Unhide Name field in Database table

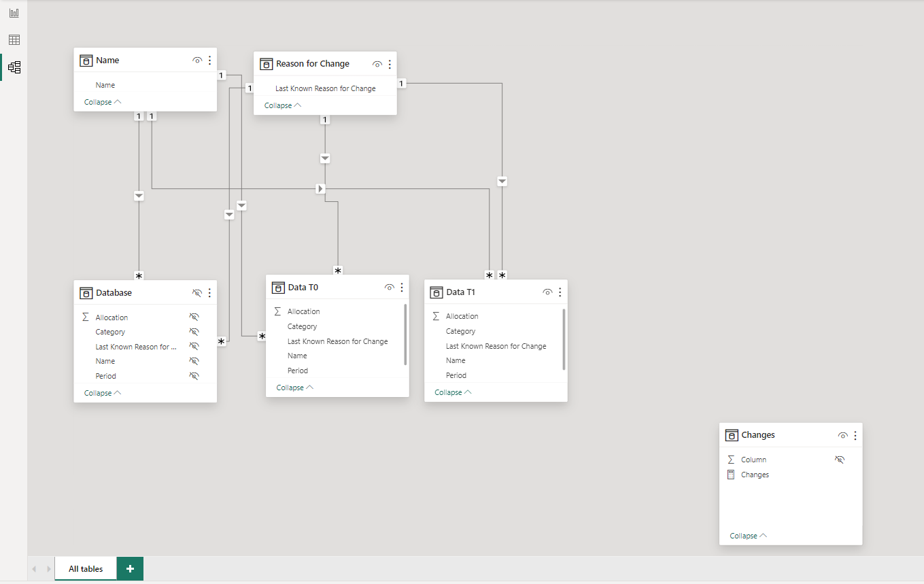click(194, 361)
